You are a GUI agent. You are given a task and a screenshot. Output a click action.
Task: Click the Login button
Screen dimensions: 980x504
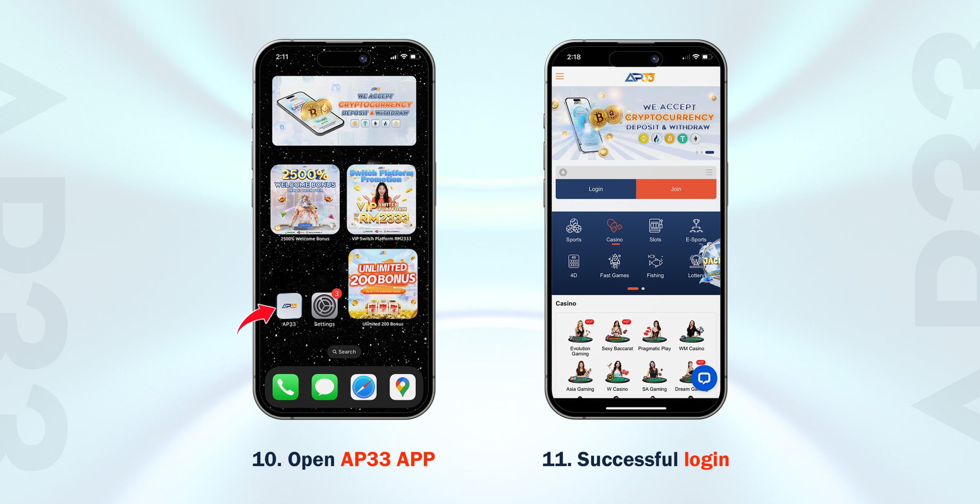point(593,189)
